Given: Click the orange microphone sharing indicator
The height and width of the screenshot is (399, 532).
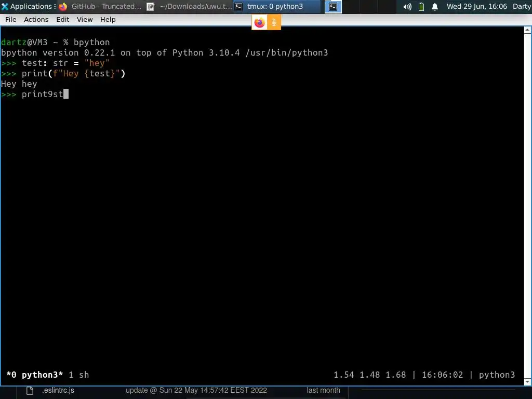Looking at the screenshot, I should click(274, 23).
